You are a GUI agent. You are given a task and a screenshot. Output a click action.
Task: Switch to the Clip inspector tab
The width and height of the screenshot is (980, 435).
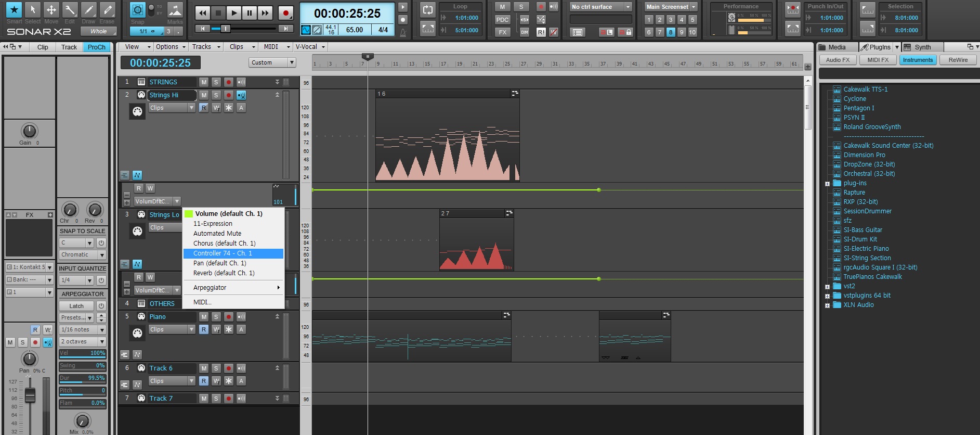[43, 47]
